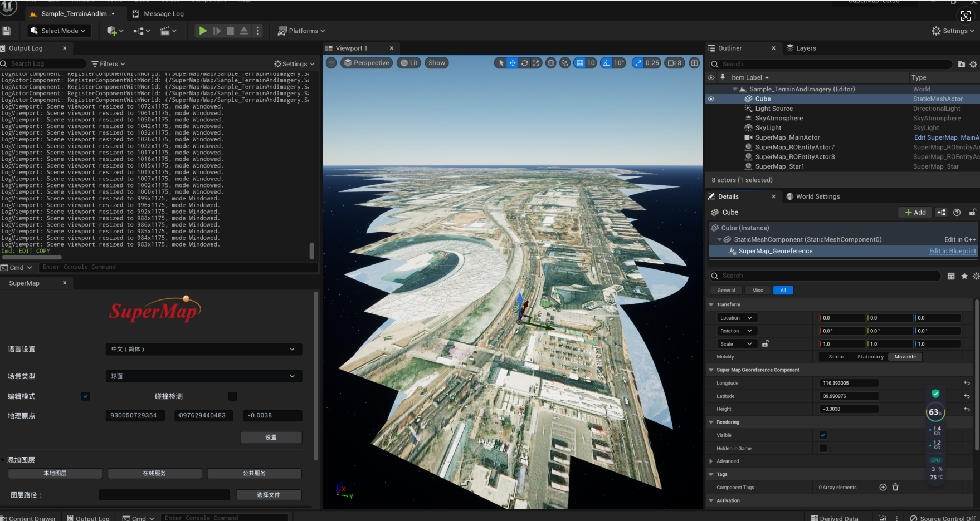The height and width of the screenshot is (521, 980).
Task: Open the camera speed setting showing 8
Action: pos(675,63)
